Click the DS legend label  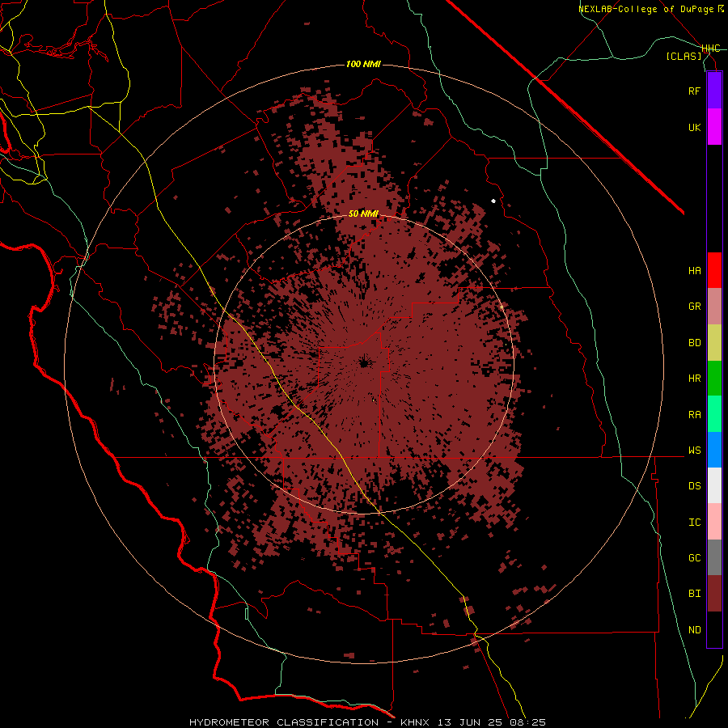click(695, 486)
